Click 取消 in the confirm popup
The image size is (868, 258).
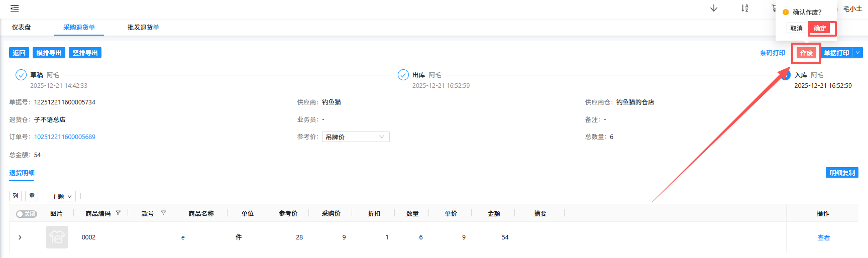796,29
